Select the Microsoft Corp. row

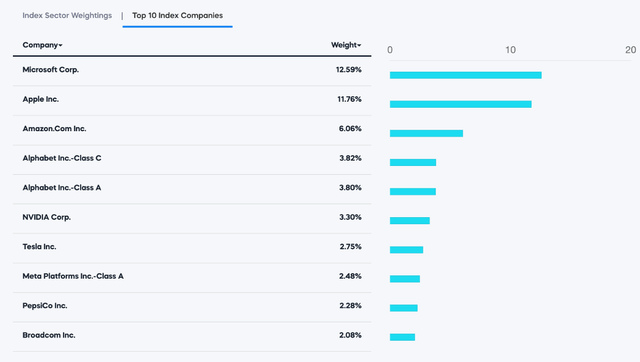[192, 70]
